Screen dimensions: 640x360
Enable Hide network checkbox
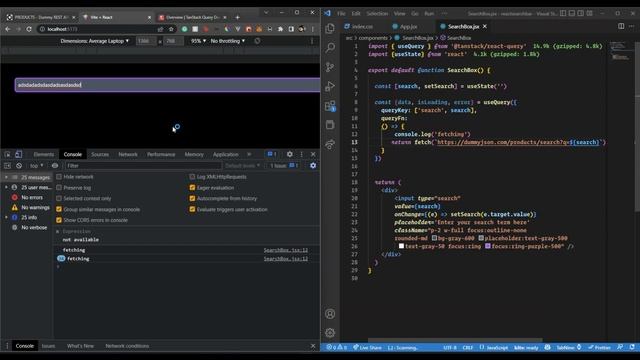pyautogui.click(x=59, y=177)
